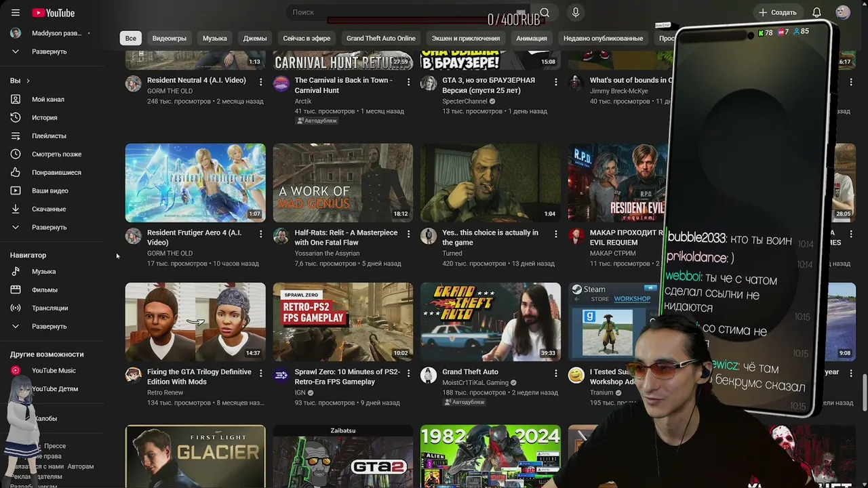The height and width of the screenshot is (488, 868).
Task: Open YouTube Детям link
Action: pos(55,389)
